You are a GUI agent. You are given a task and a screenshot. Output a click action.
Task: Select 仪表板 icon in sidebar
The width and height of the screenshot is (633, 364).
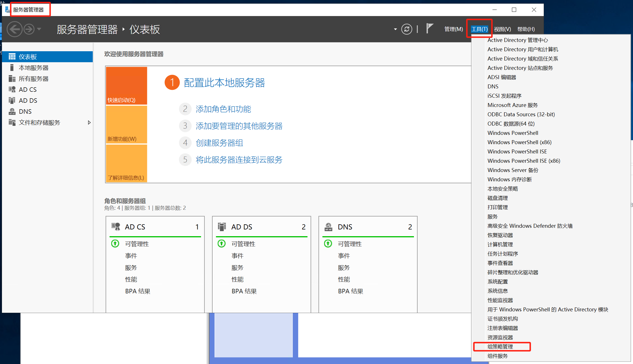click(x=12, y=57)
